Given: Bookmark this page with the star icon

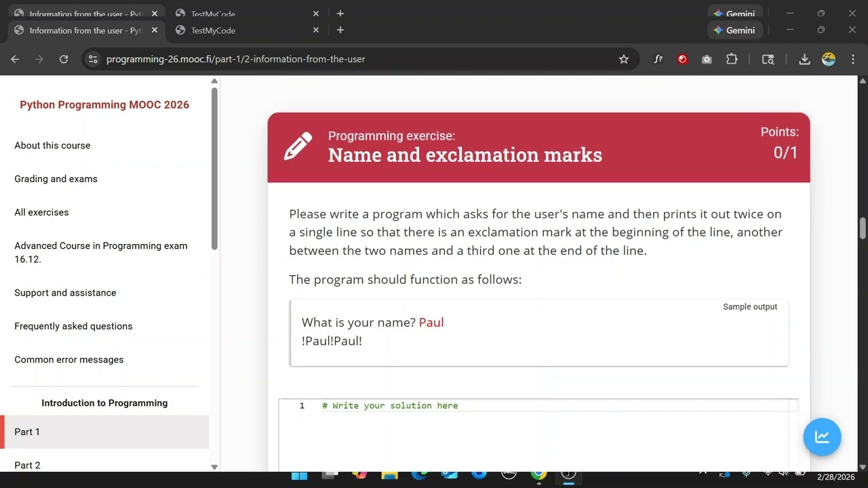Looking at the screenshot, I should (624, 59).
